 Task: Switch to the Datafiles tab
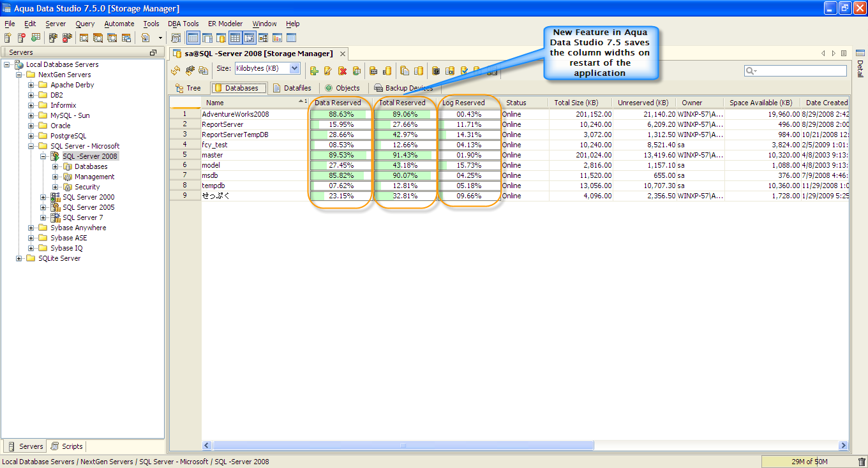coord(292,88)
